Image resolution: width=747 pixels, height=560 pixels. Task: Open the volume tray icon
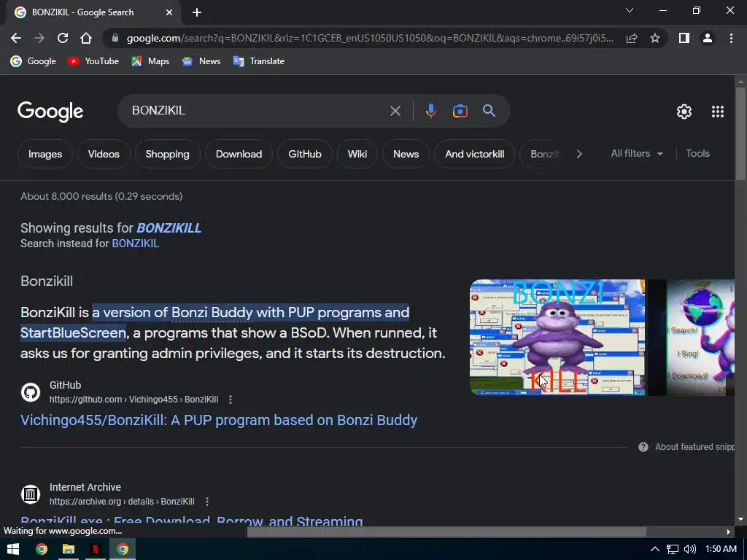(690, 549)
